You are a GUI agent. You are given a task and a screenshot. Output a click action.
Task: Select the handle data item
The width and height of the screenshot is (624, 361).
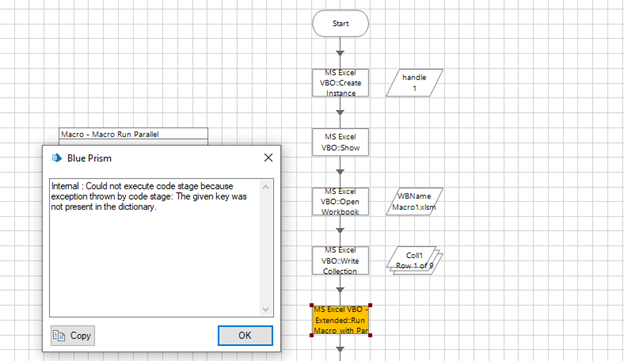tap(414, 83)
